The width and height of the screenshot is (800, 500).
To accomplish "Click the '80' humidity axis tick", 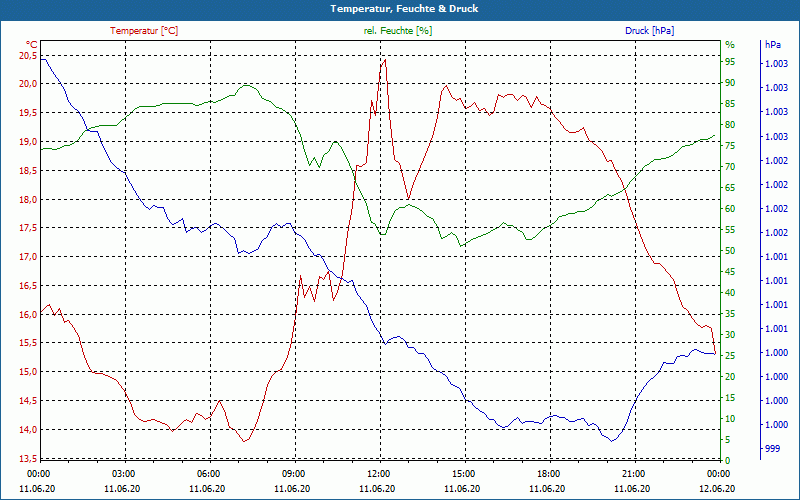I will (730, 124).
